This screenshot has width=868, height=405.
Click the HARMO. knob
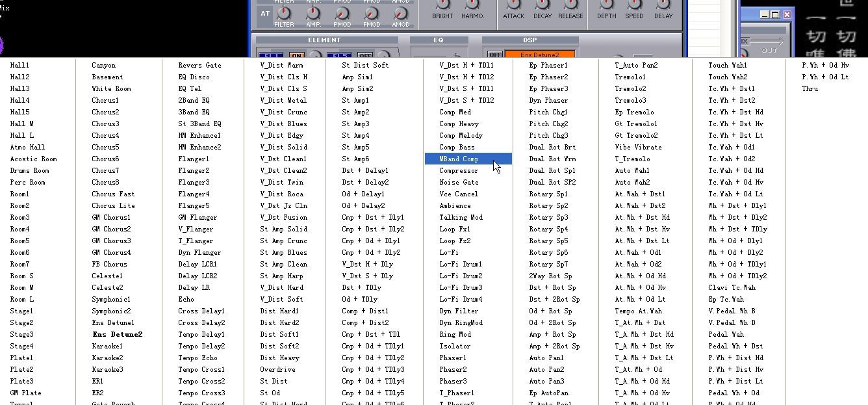point(472,4)
